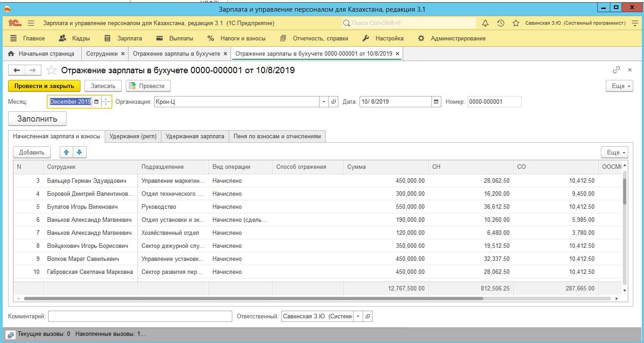
Task: Select row Габровская Светлана Марковна
Action: pyautogui.click(x=317, y=272)
